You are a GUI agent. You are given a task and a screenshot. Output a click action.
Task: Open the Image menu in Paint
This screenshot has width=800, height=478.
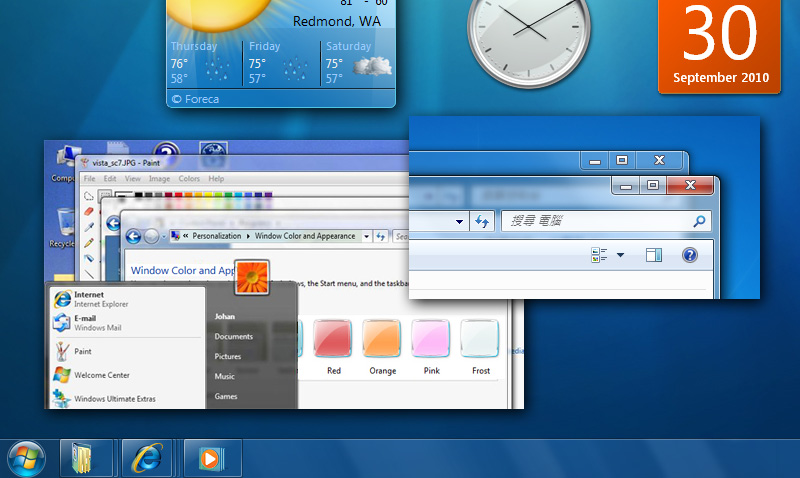(159, 179)
